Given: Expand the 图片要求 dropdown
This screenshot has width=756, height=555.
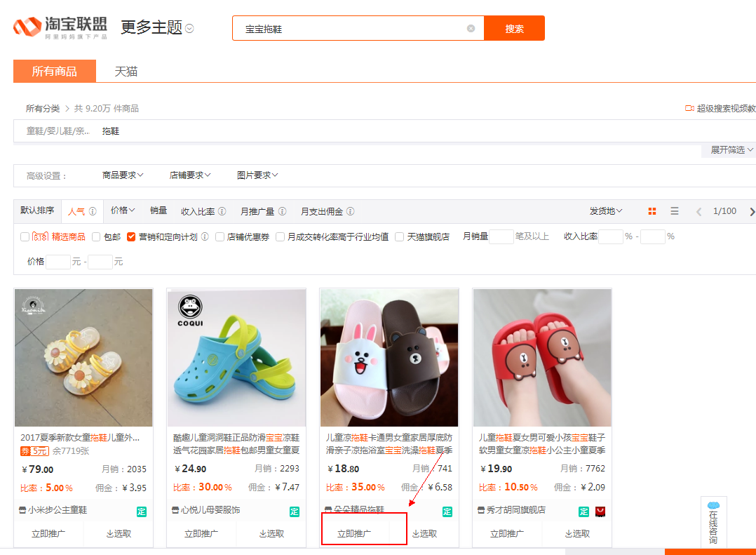Looking at the screenshot, I should pos(257,175).
